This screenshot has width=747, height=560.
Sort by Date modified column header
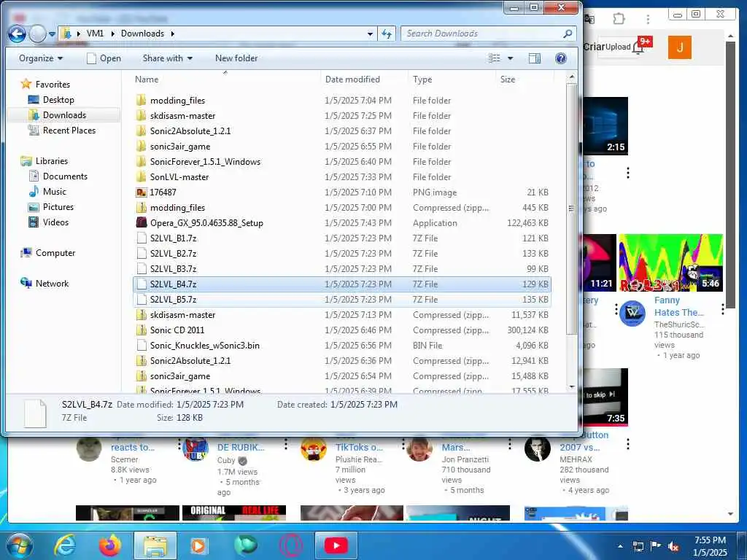point(352,79)
